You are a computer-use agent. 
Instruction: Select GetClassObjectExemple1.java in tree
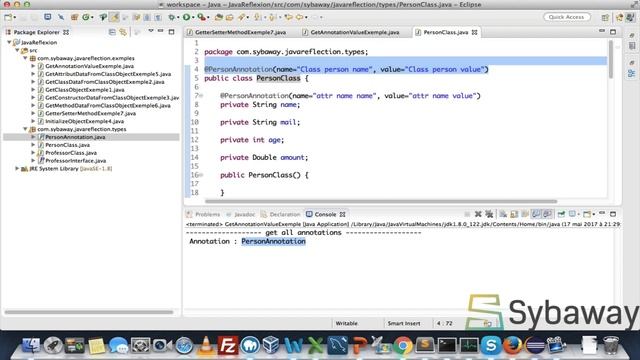[84, 90]
